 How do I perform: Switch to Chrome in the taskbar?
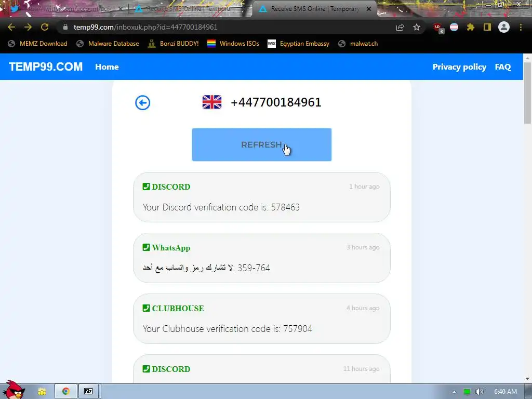(66, 392)
